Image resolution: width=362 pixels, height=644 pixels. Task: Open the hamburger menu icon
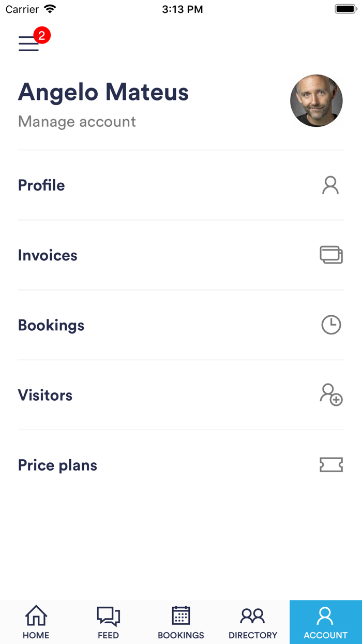point(28,44)
